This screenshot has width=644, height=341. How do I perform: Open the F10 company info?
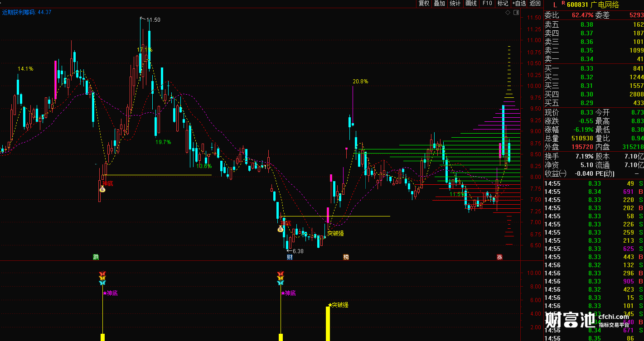487,4
